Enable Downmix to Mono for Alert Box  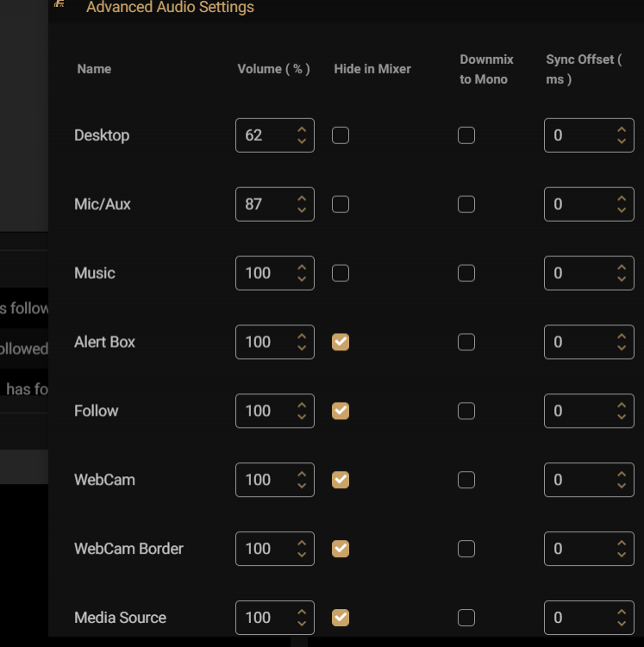(466, 342)
